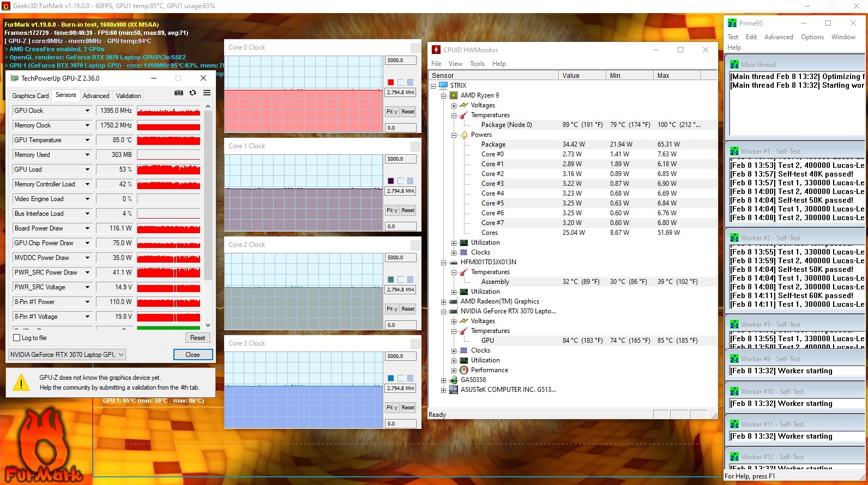Click the FurMark title bar icon
This screenshot has width=868, height=485.
pos(6,6)
